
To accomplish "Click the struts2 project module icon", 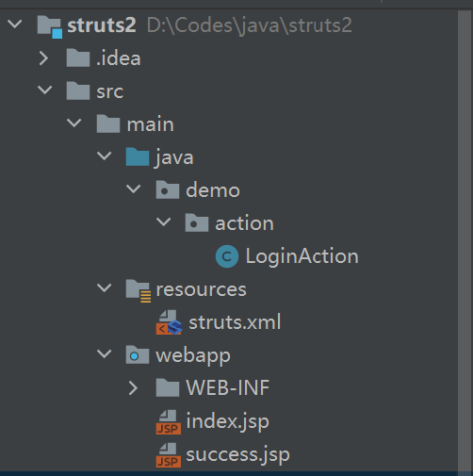I will [x=50, y=27].
